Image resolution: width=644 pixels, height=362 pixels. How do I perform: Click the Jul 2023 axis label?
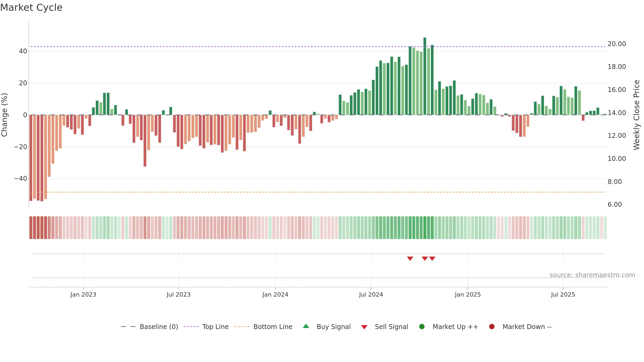178,295
